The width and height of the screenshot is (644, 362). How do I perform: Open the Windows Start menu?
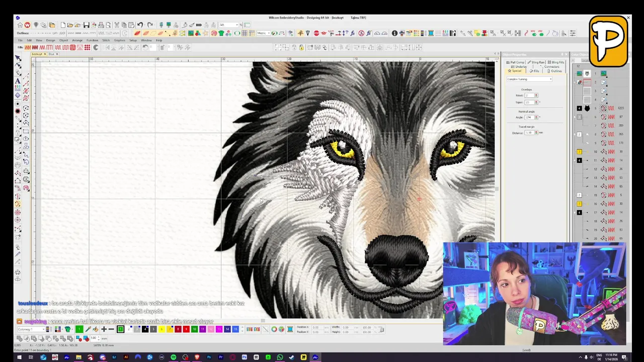point(19,357)
